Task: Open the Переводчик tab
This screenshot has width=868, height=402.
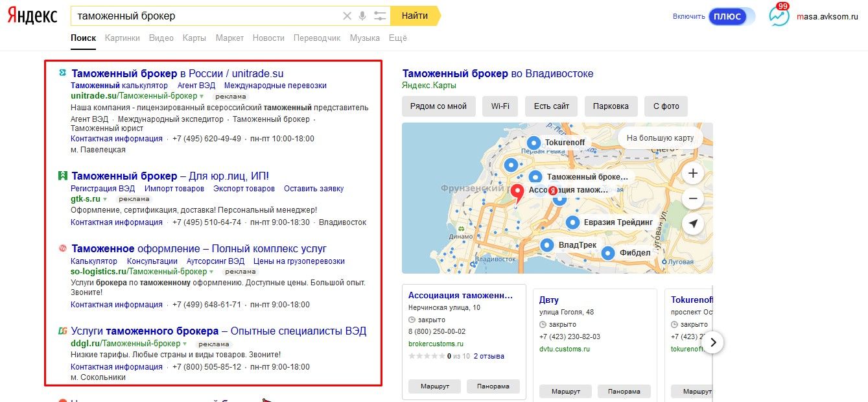Action: pyautogui.click(x=317, y=38)
